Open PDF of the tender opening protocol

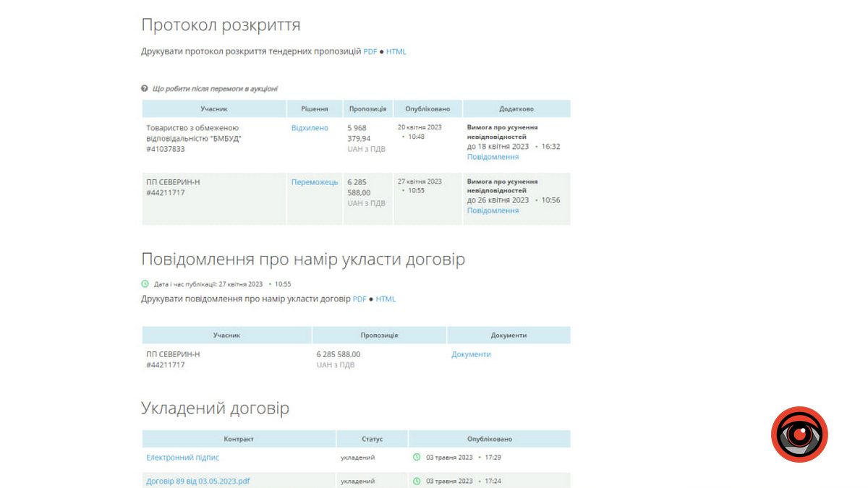(x=370, y=52)
